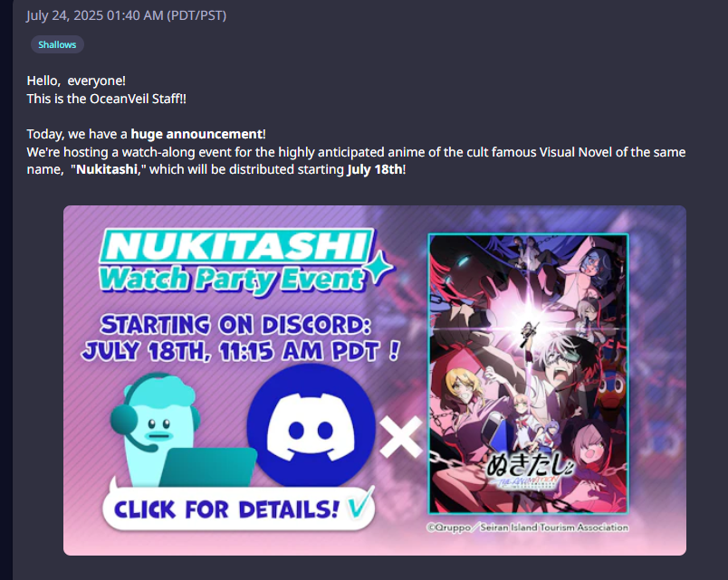Click the white X collaboration symbol
Image resolution: width=728 pixels, height=580 pixels.
pyautogui.click(x=400, y=436)
